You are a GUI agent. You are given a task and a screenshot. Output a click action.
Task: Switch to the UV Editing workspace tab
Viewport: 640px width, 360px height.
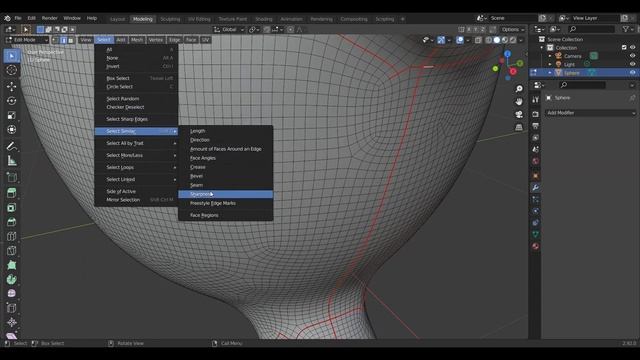pos(199,19)
